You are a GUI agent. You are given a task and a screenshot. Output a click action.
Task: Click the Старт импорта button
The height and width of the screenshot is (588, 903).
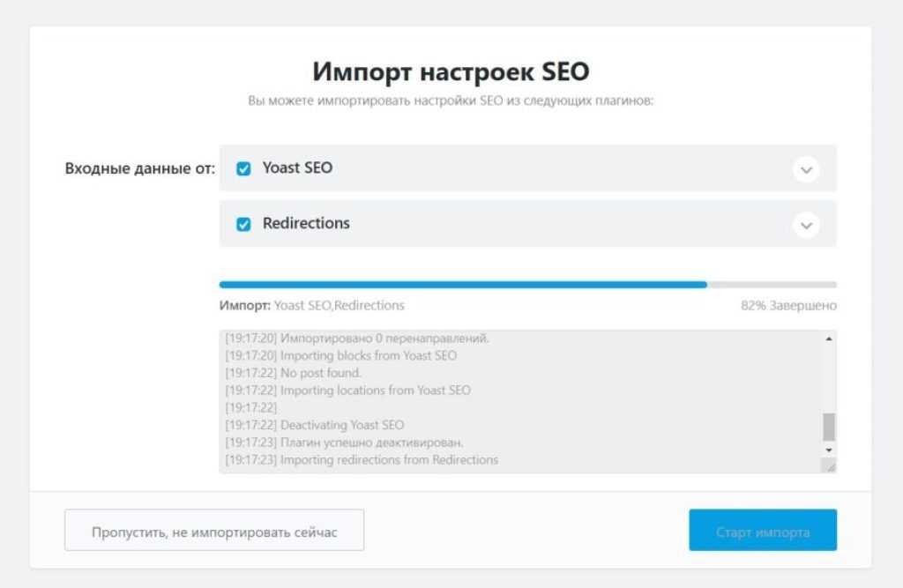click(763, 530)
